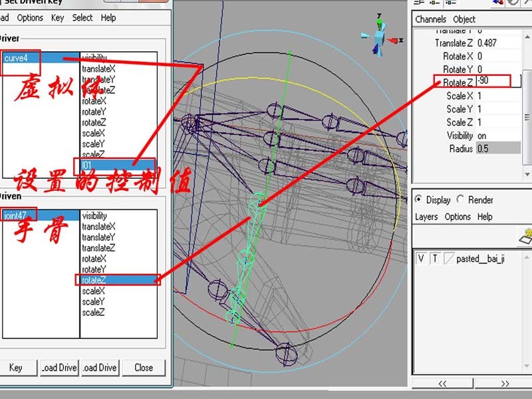532x399 pixels.
Task: Click the Rotate Z value field -90
Action: coord(498,81)
